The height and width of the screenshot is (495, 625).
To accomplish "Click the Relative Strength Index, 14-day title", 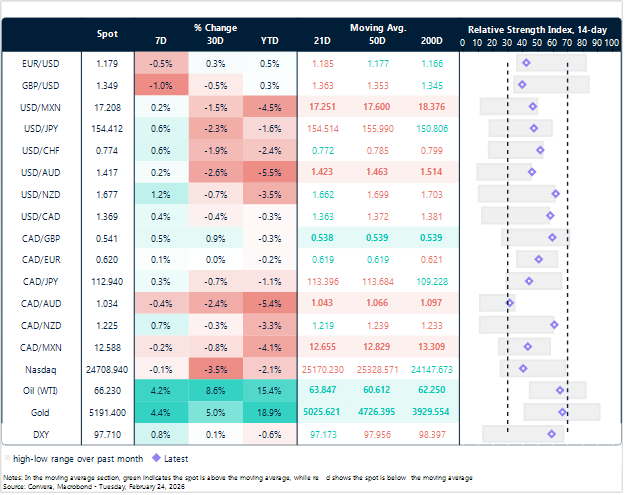I will click(538, 28).
